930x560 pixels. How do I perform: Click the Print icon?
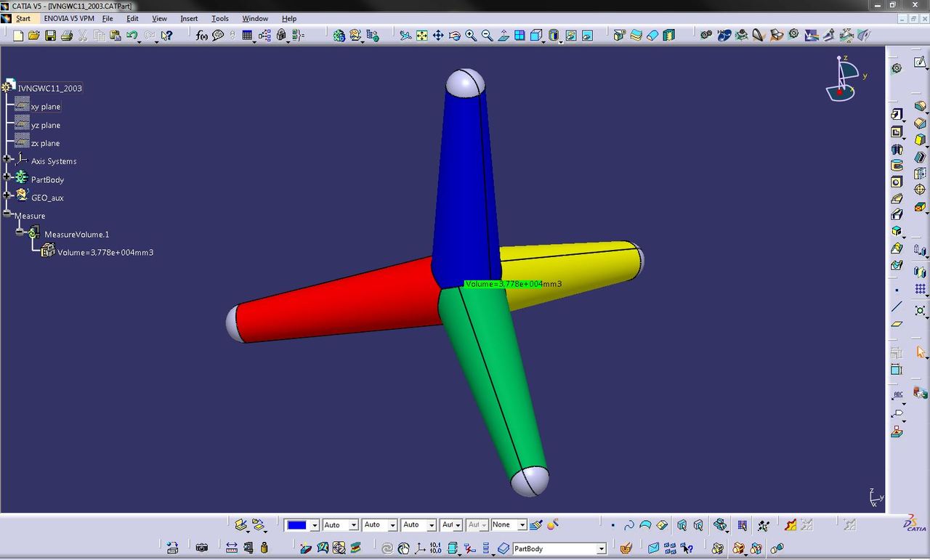click(67, 35)
